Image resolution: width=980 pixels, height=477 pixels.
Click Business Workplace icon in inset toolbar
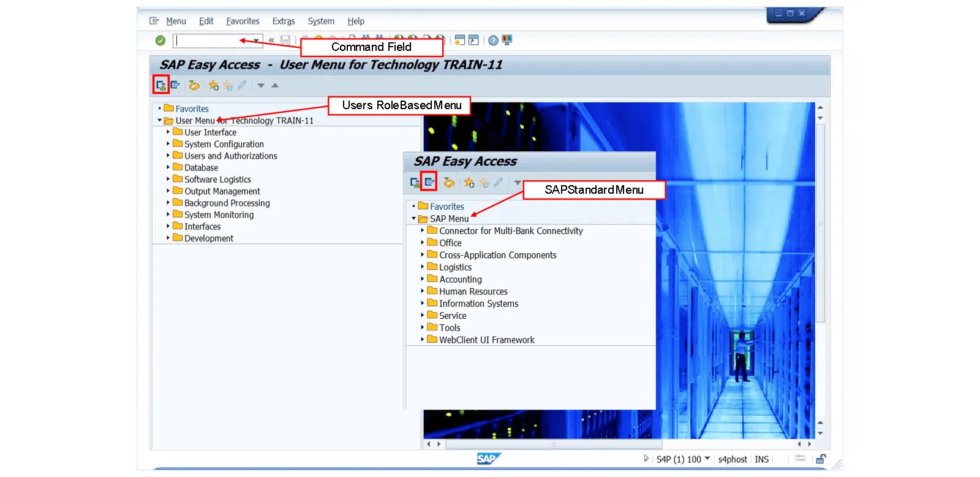pos(449,183)
